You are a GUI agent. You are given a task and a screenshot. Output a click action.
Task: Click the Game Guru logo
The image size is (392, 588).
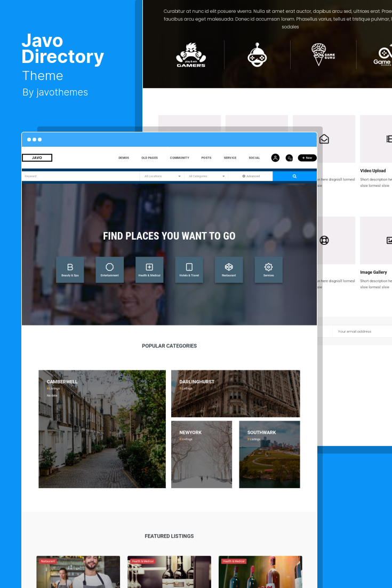pyautogui.click(x=323, y=55)
